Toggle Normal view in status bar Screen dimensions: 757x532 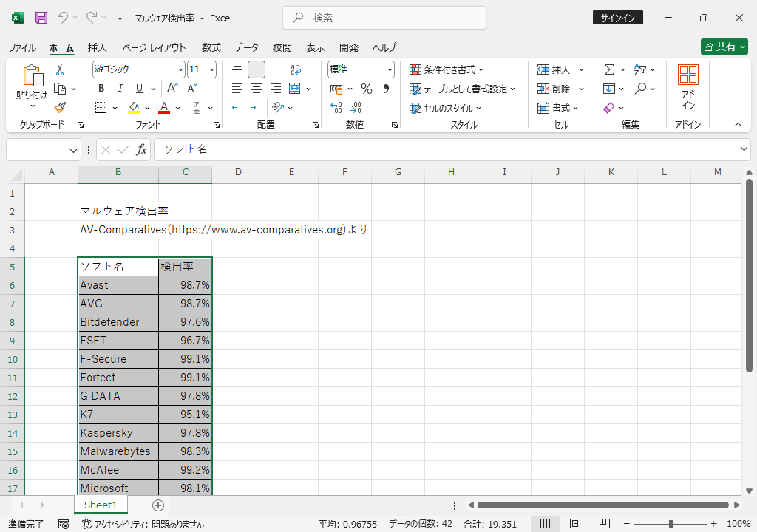[545, 524]
